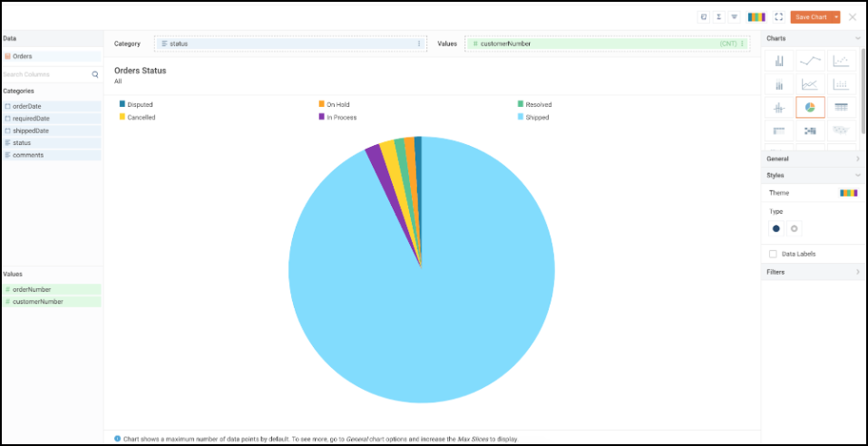The image size is (868, 446).
Task: Select the data table chart type icon
Action: click(x=842, y=107)
